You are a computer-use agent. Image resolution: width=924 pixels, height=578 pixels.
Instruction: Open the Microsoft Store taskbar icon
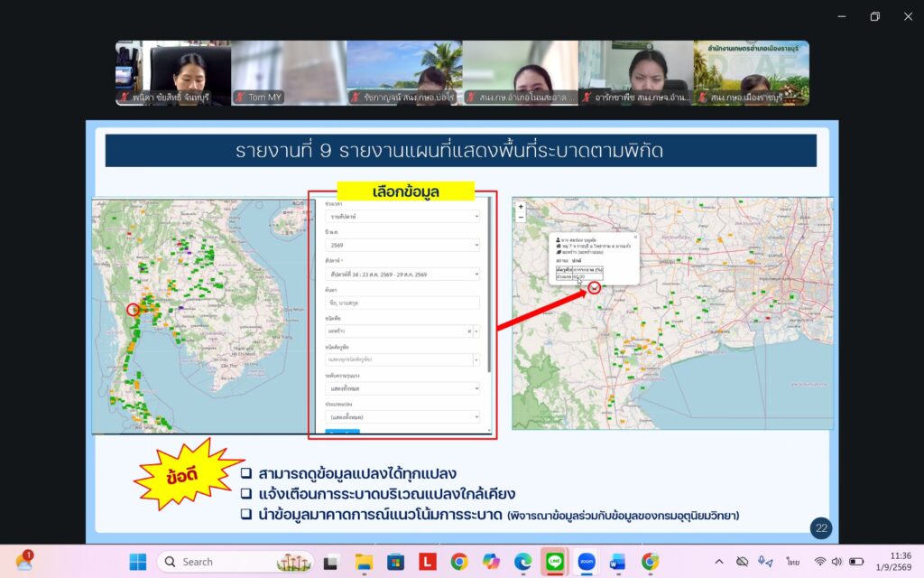coord(395,562)
